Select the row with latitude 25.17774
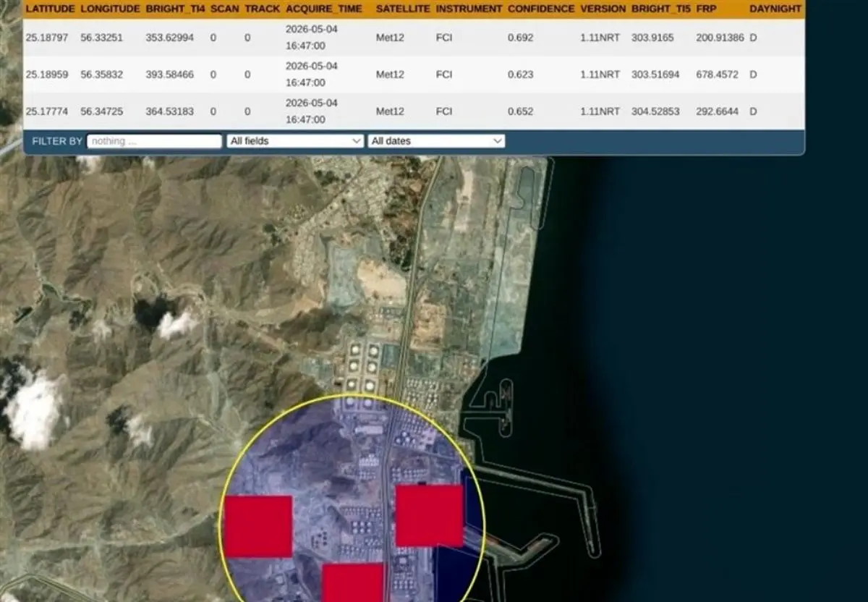The image size is (868, 602). point(414,111)
